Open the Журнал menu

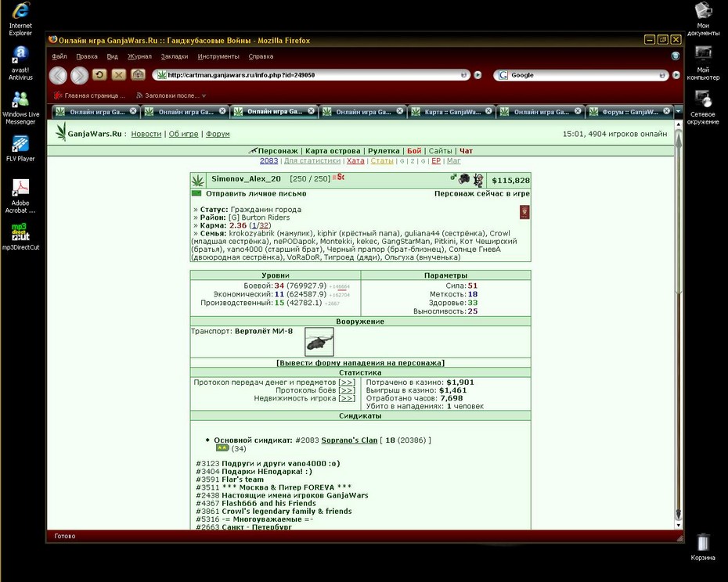140,56
